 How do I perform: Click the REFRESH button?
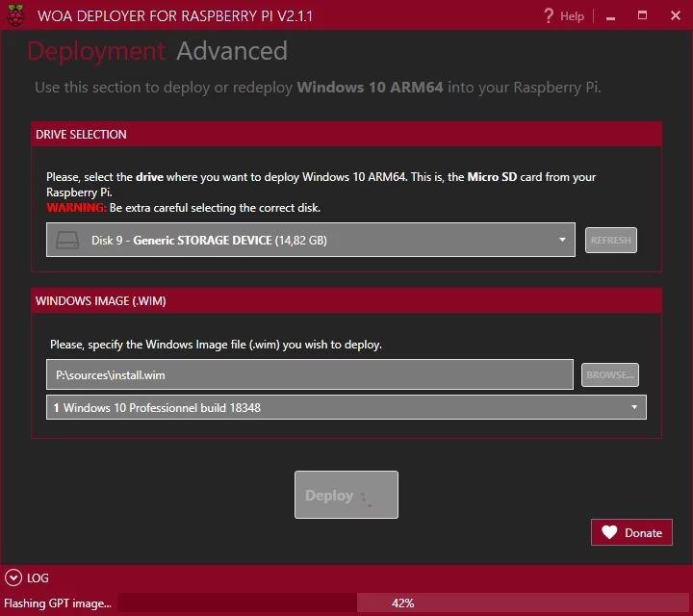point(611,240)
